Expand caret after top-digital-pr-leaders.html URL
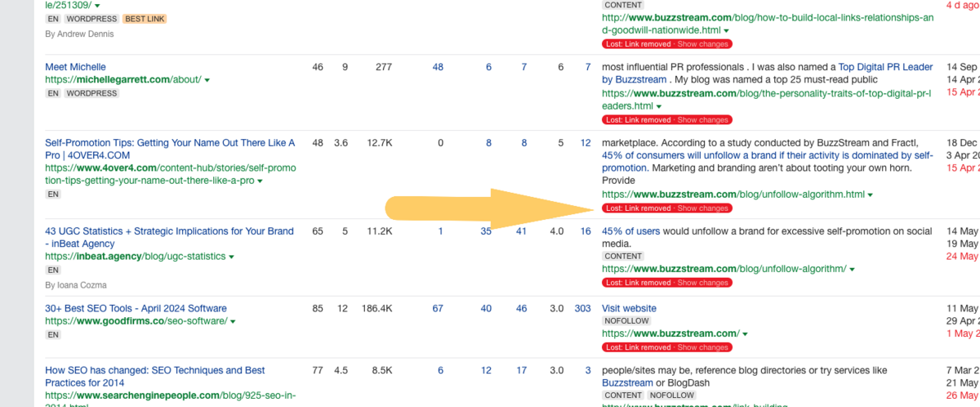The height and width of the screenshot is (407, 980). pos(660,106)
